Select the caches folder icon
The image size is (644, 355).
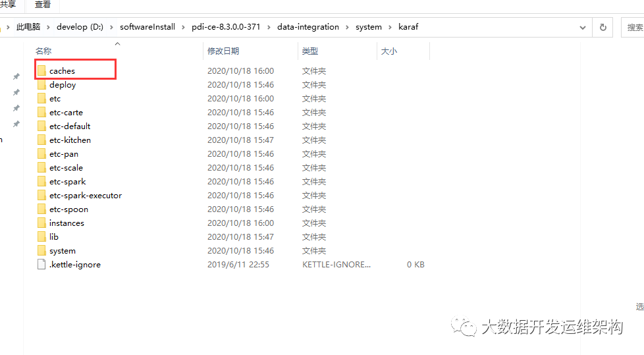click(x=41, y=70)
